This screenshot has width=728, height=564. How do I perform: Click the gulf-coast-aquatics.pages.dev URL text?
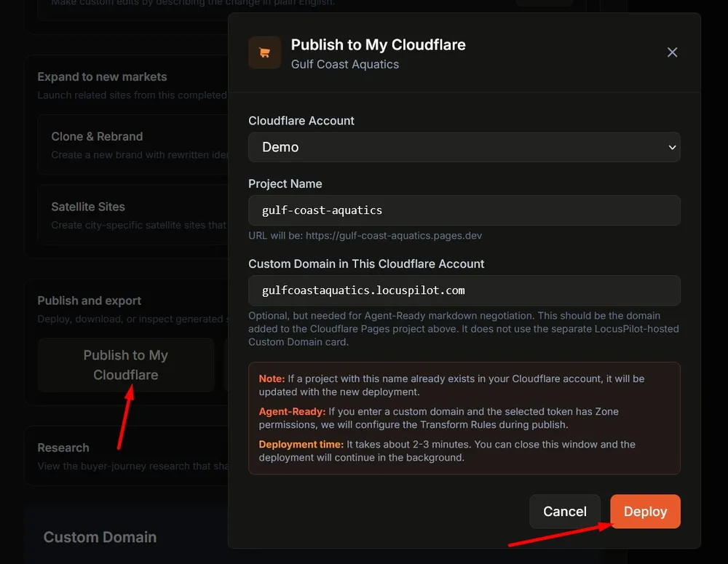tap(394, 236)
